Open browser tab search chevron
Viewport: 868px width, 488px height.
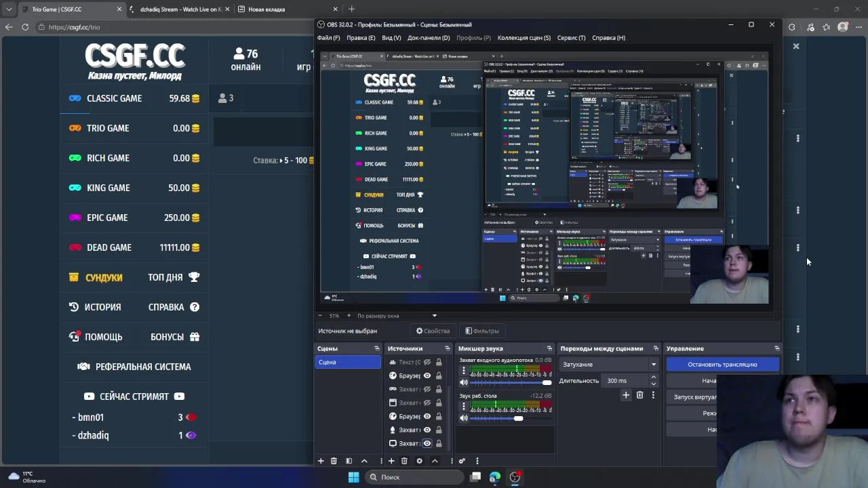click(x=8, y=9)
